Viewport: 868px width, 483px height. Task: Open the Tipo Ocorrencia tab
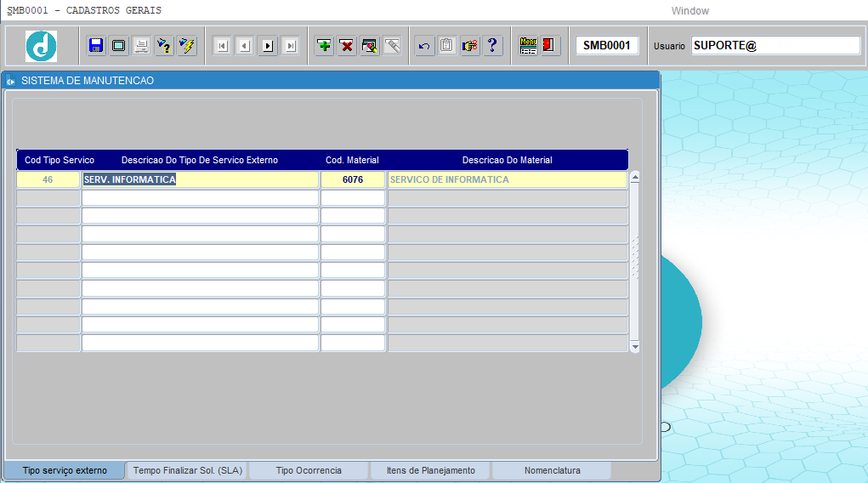(x=309, y=470)
